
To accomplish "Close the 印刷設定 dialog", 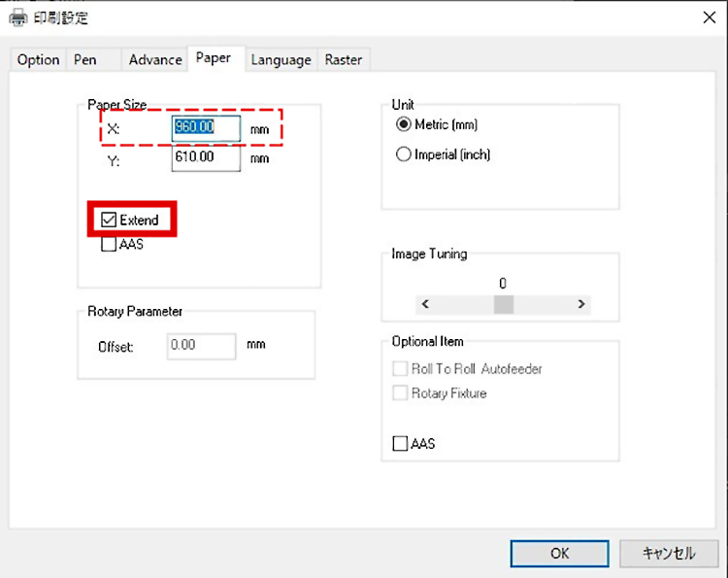I will point(710,17).
